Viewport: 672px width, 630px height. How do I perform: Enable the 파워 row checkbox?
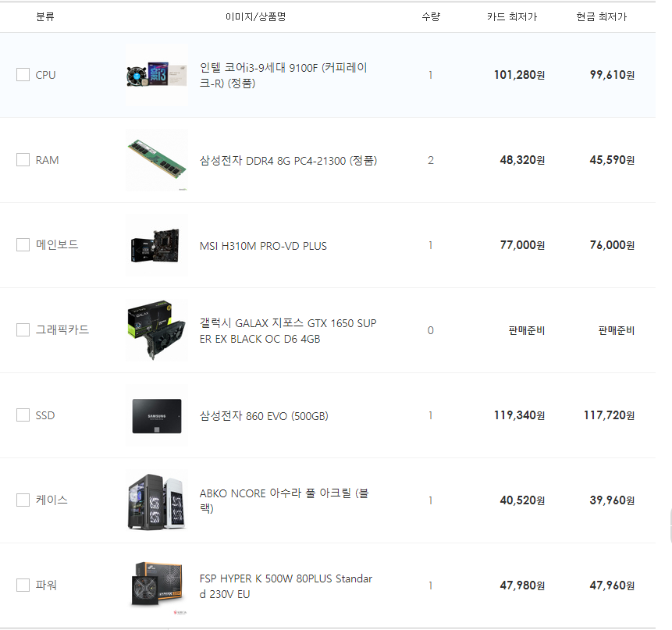(23, 585)
